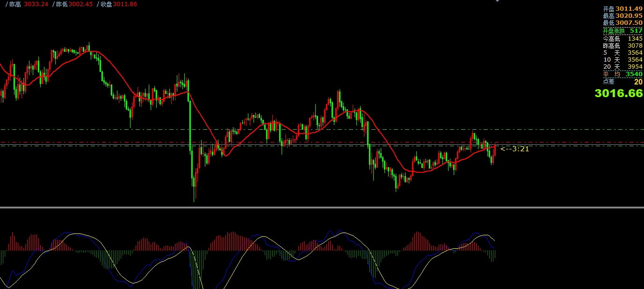Viewport: 644px width, 289px height.
Task: Select the green 开盘涨跌 517 row
Action: click(622, 31)
